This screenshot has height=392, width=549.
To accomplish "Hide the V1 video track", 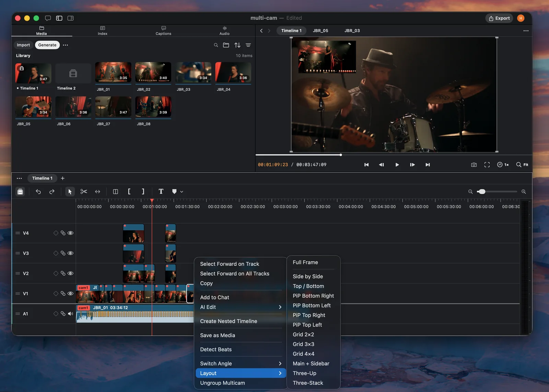I will [71, 293].
